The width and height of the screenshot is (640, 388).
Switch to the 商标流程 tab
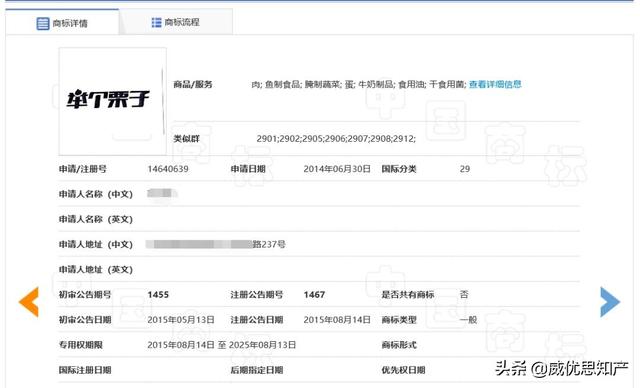[176, 22]
